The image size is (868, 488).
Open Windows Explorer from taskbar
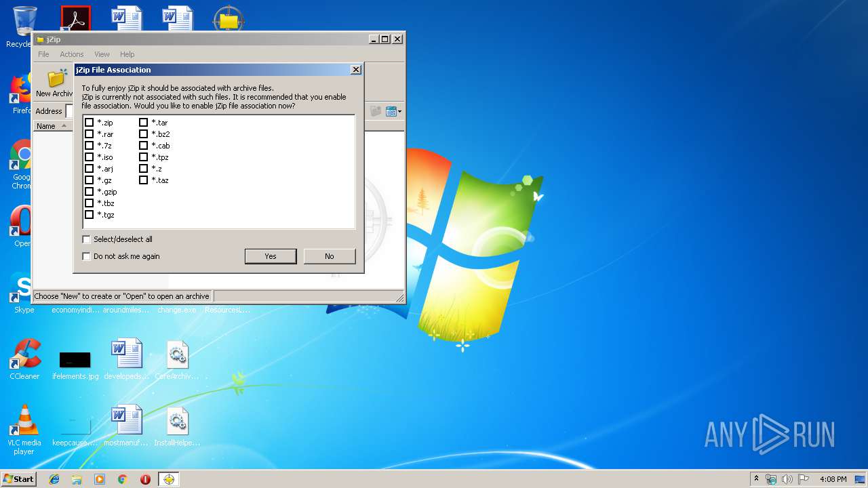[x=77, y=479]
